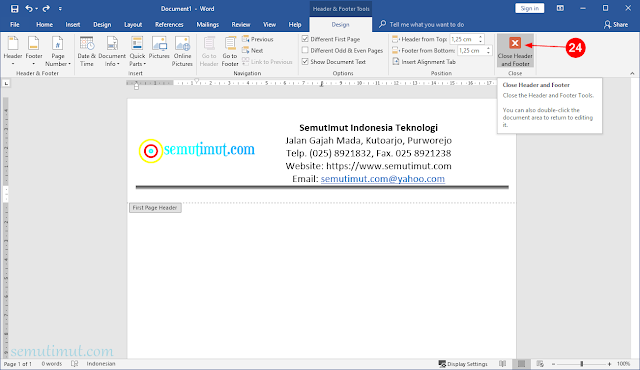
Task: Switch to Read Mode view
Action: [503, 364]
